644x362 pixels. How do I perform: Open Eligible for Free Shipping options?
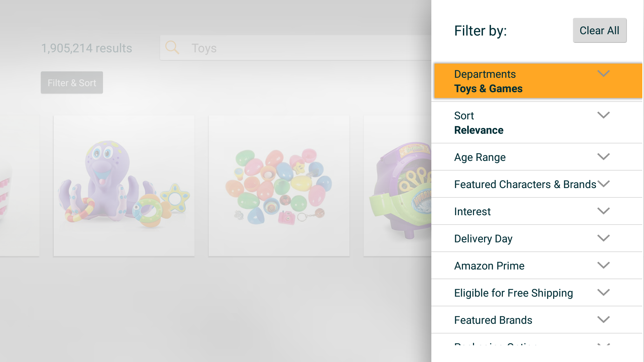(603, 292)
